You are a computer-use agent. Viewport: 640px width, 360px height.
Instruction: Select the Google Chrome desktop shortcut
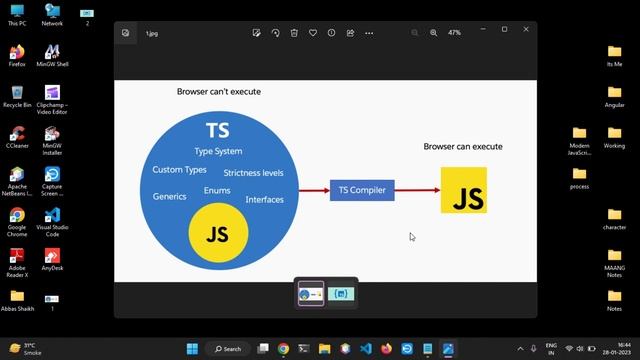pos(17,222)
